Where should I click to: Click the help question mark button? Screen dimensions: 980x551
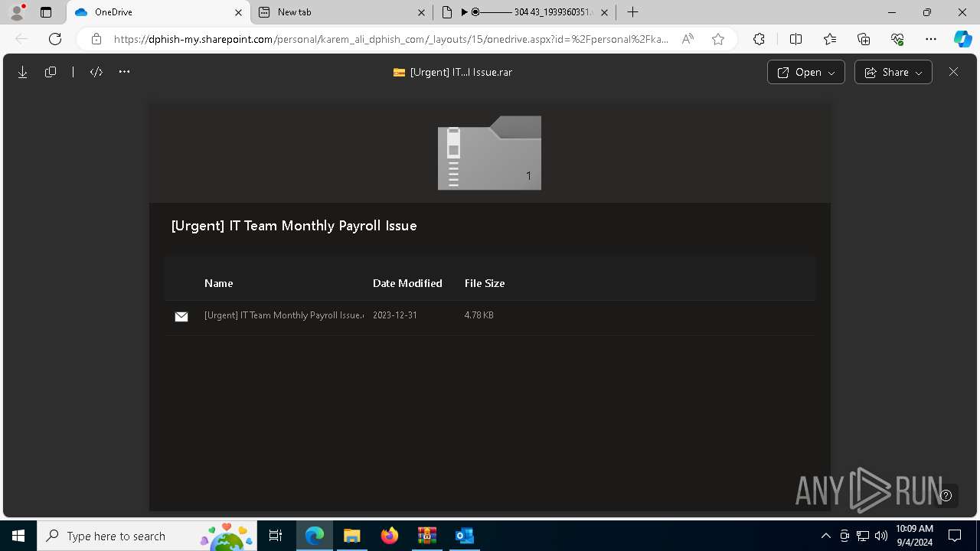[946, 495]
